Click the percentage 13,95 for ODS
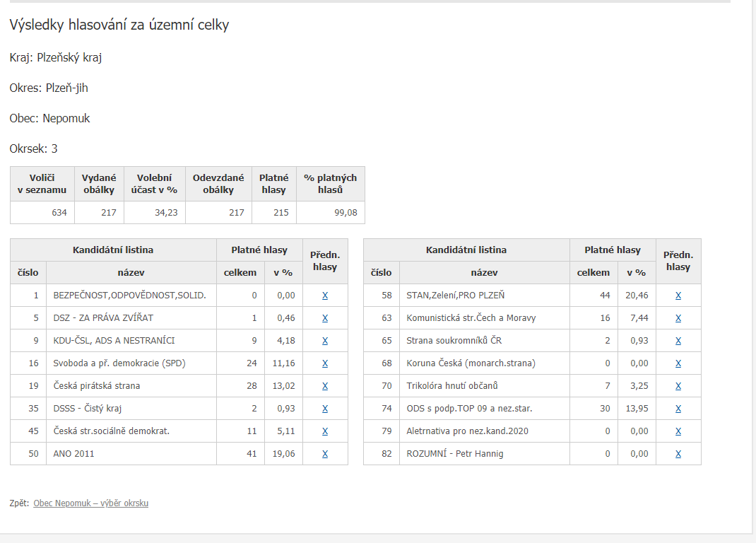The height and width of the screenshot is (543, 756). tap(637, 409)
